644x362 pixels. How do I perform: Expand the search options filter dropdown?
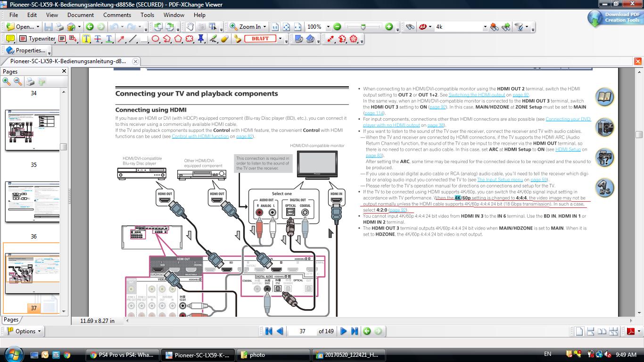[x=527, y=27]
